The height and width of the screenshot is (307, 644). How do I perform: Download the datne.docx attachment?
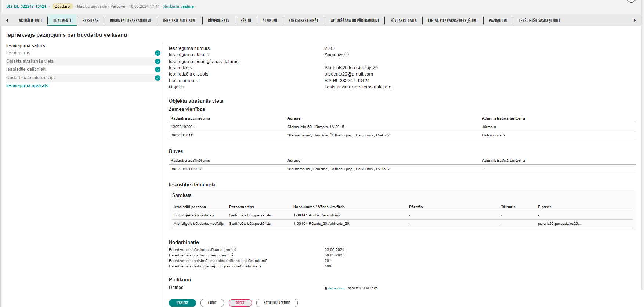pos(336,288)
